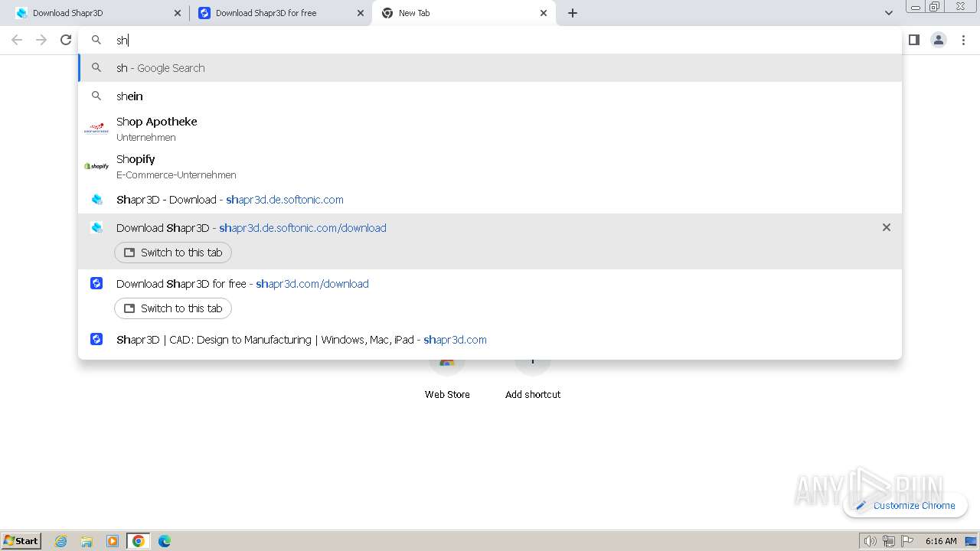980x551 pixels.
Task: Click the network tray icon
Action: pyautogui.click(x=889, y=541)
